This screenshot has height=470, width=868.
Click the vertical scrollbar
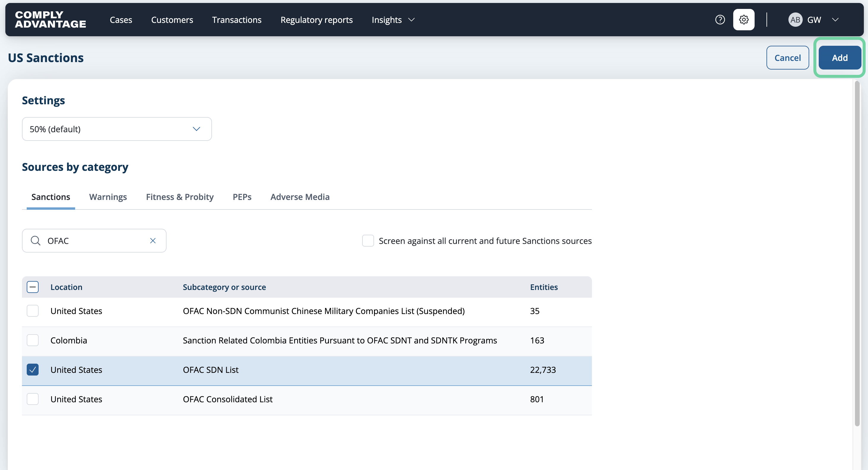[x=857, y=253]
